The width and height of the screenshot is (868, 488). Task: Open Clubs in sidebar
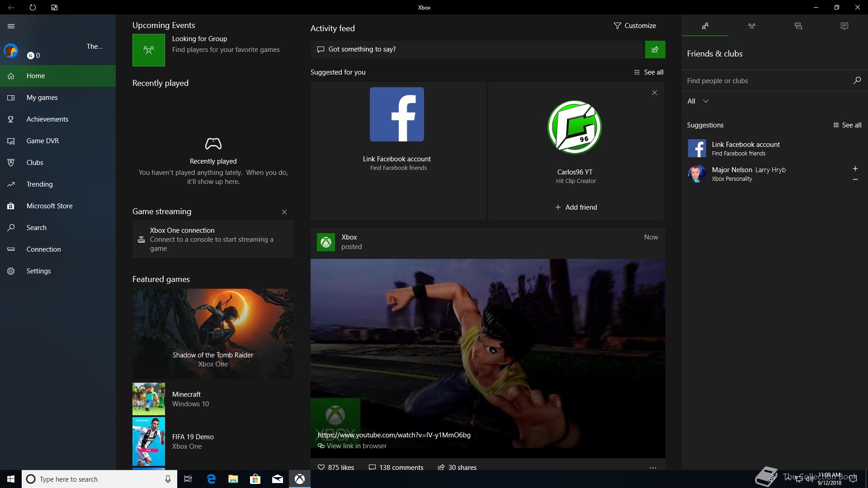(x=58, y=163)
